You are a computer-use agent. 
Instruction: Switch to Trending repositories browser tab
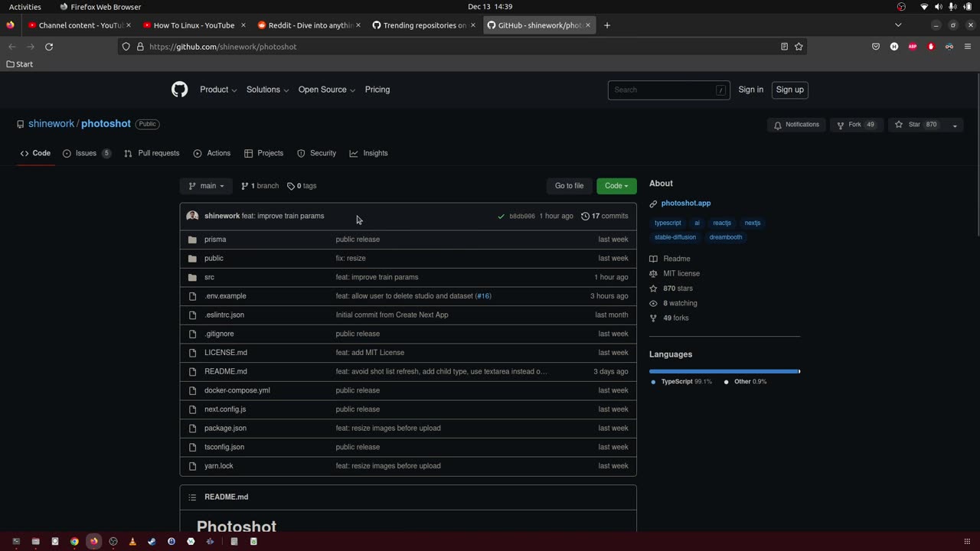(x=424, y=25)
